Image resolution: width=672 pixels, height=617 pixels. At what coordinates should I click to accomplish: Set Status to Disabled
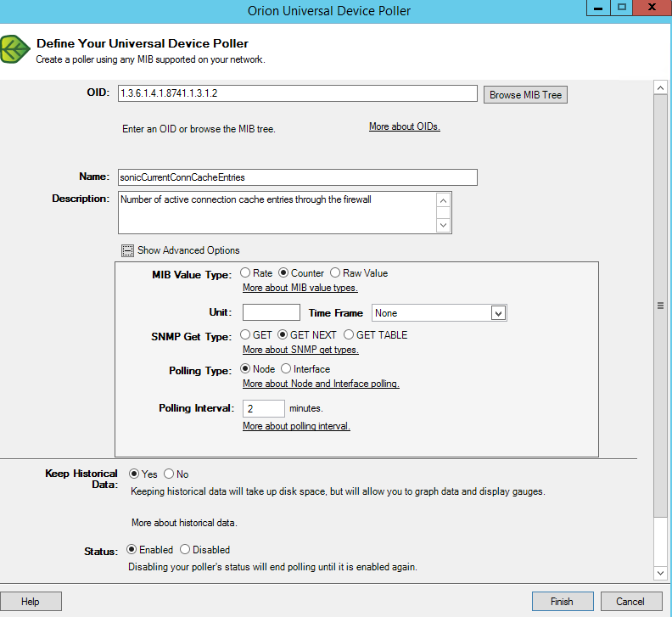[185, 549]
